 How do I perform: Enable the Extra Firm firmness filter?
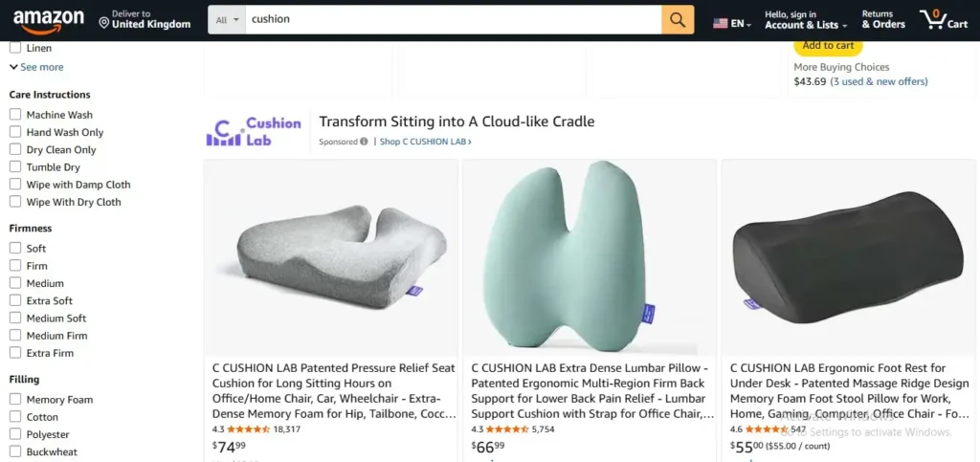click(x=15, y=353)
